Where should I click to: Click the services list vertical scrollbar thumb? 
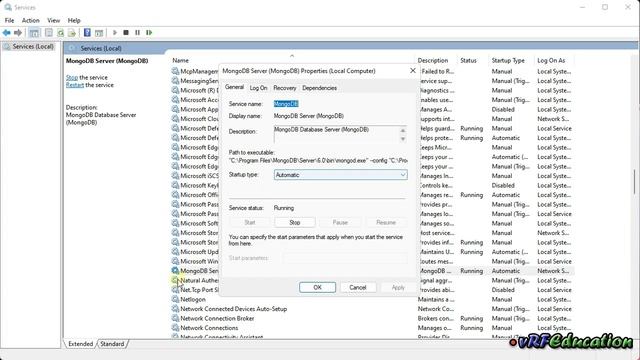[x=634, y=182]
